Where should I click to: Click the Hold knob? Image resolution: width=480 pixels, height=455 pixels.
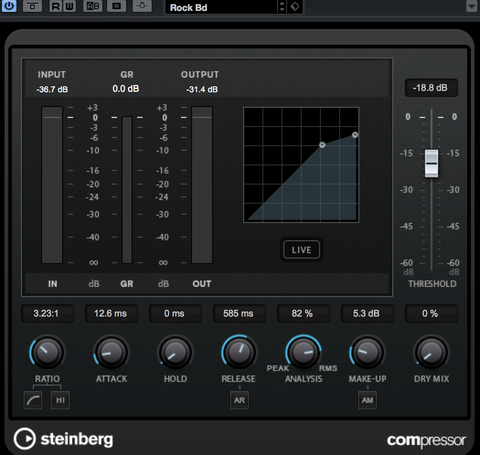pos(175,353)
